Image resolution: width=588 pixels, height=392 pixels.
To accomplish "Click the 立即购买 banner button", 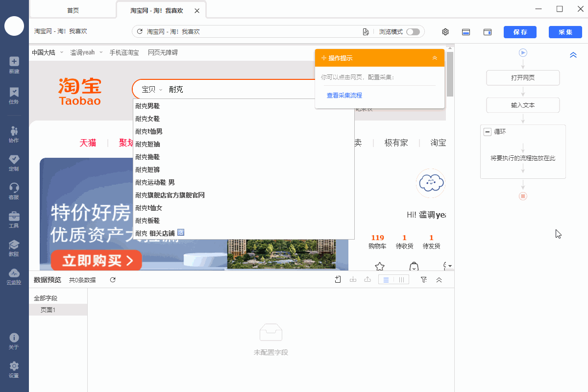I will (96, 261).
